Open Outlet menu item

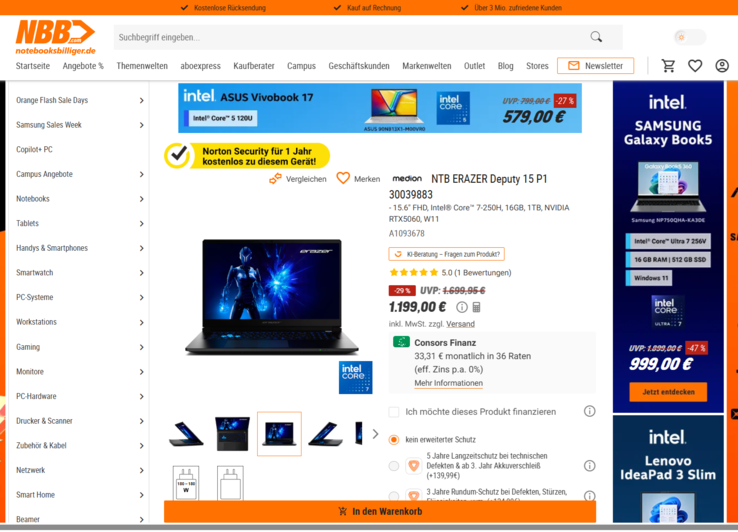click(474, 66)
